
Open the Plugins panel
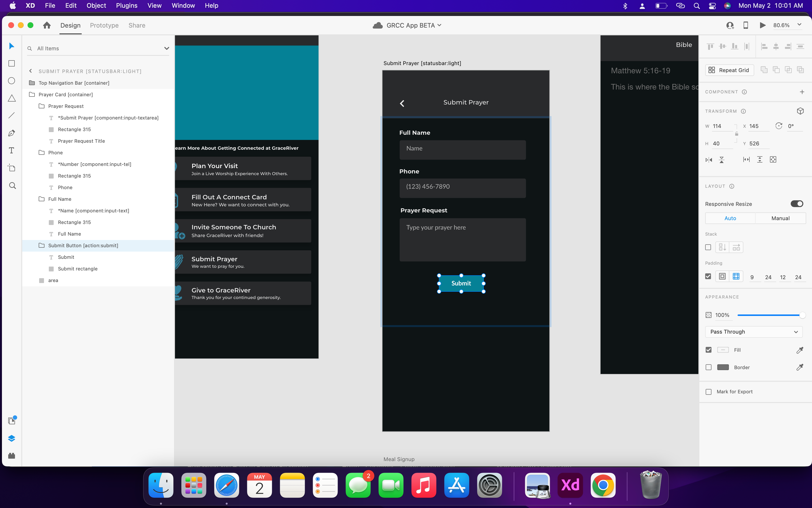[12, 456]
